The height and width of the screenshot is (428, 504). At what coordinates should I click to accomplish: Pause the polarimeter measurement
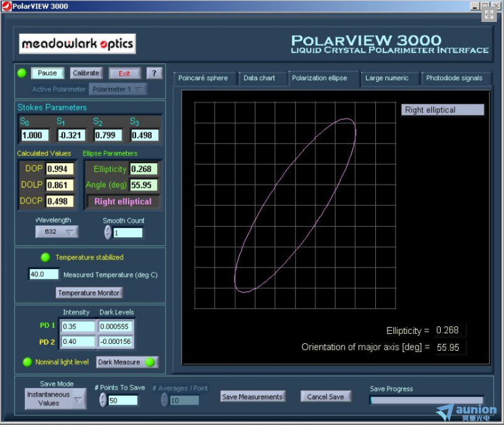[47, 73]
